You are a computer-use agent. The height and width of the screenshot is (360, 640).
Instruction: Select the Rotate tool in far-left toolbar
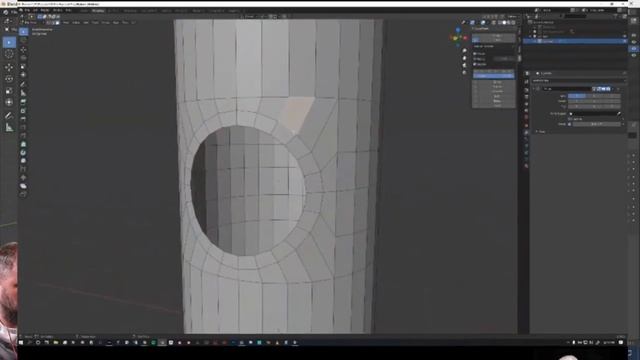[x=9, y=79]
